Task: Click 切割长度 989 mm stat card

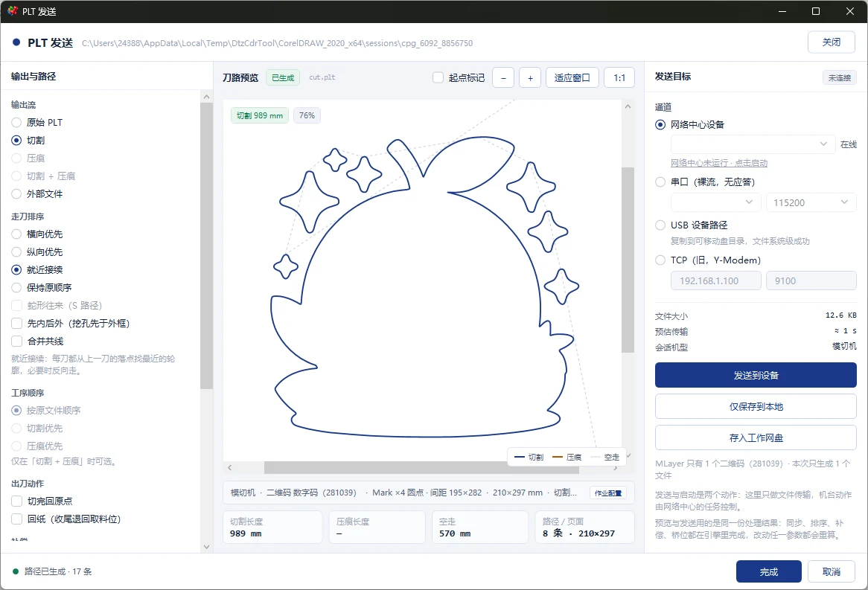Action: click(x=272, y=528)
